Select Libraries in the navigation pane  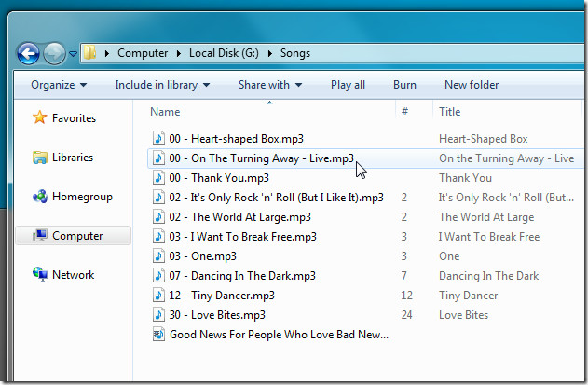click(x=73, y=158)
